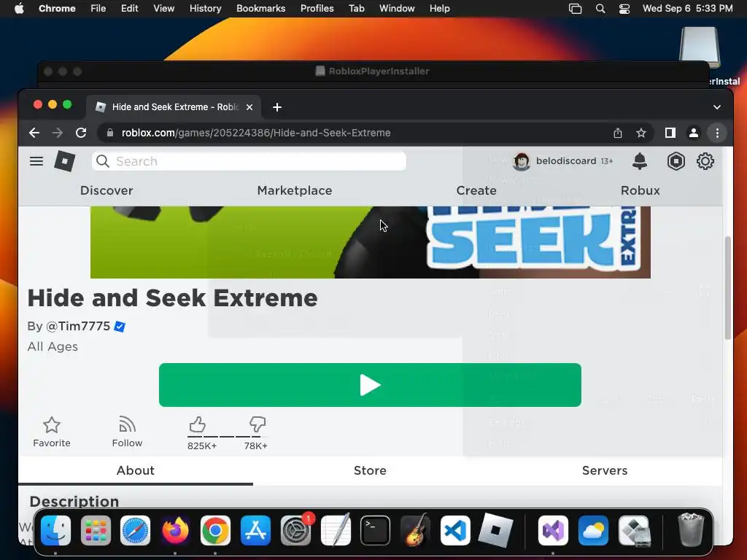Click the "825K+" likes count
This screenshot has height=560, width=747.
[202, 446]
